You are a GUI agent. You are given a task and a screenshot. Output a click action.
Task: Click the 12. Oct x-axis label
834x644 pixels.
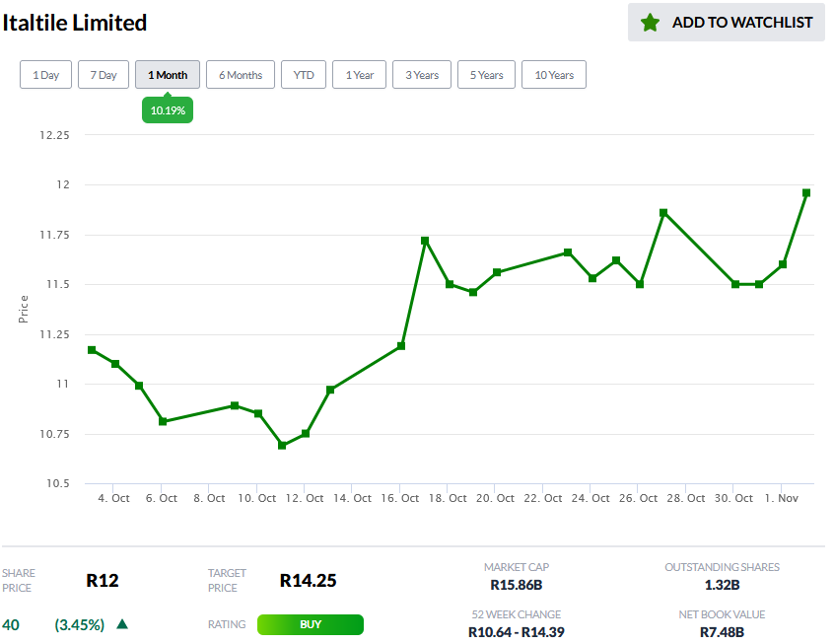(305, 498)
